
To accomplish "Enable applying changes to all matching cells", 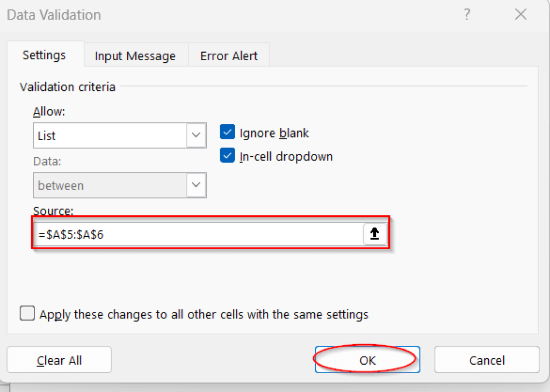I will 27,313.
